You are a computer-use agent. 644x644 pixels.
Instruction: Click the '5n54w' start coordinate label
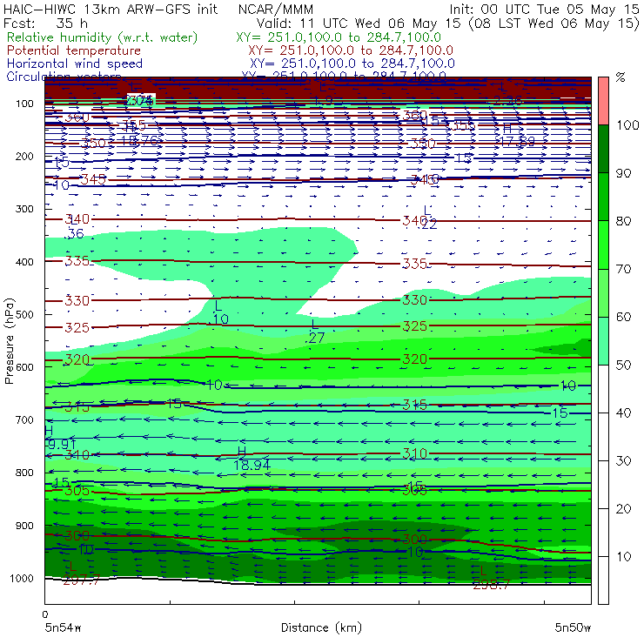64,627
